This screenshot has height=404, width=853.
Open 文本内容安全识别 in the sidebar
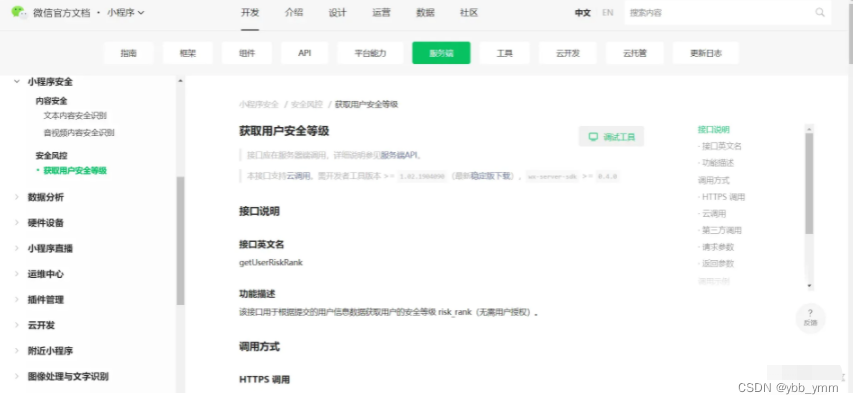(75, 116)
